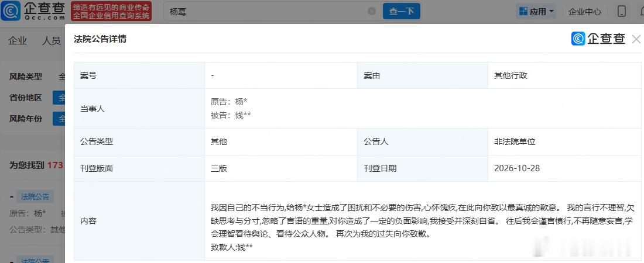This screenshot has height=263, width=644.
Task: Select the 刊登版面 value 三版
Action: tap(219, 168)
